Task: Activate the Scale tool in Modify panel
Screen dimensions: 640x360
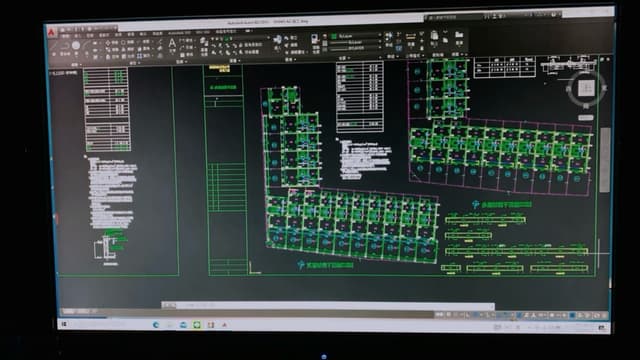Action: [x=127, y=56]
